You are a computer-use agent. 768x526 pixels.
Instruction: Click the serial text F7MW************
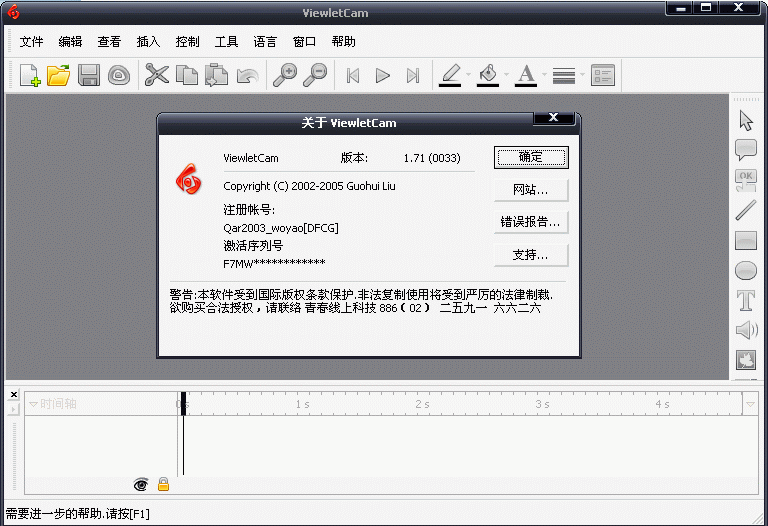click(274, 263)
